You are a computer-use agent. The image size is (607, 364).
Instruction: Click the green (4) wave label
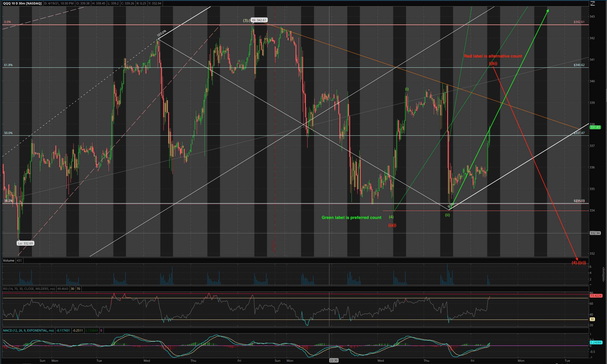(391, 217)
